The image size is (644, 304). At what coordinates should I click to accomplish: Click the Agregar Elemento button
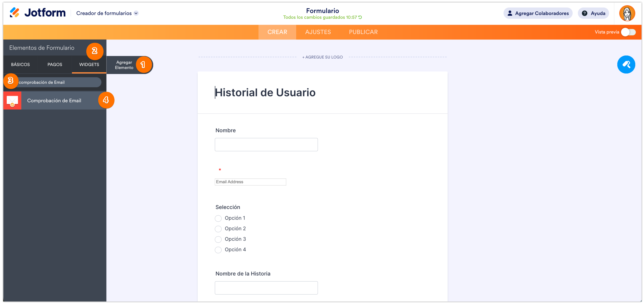tap(124, 65)
